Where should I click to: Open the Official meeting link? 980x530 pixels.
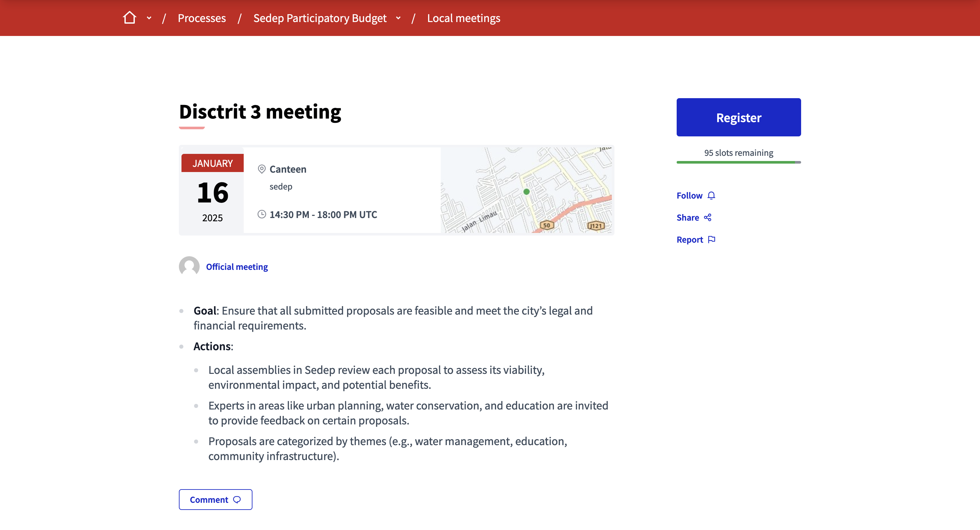coord(237,267)
